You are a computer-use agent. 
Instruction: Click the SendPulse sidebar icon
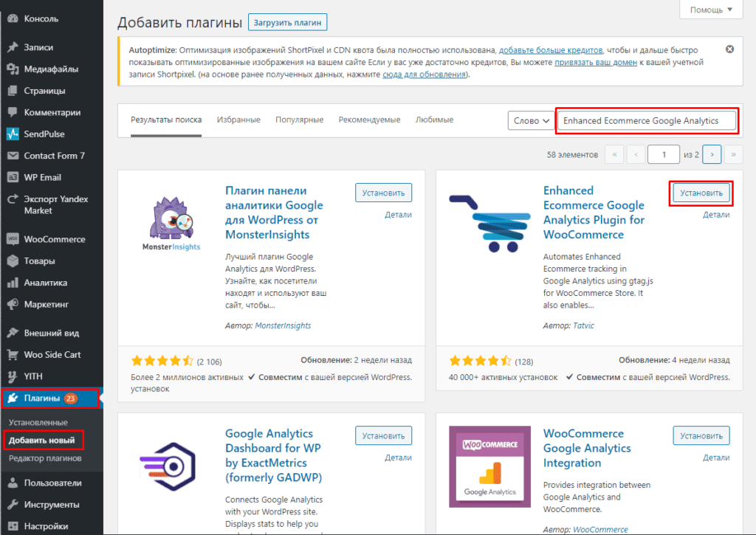tap(13, 134)
